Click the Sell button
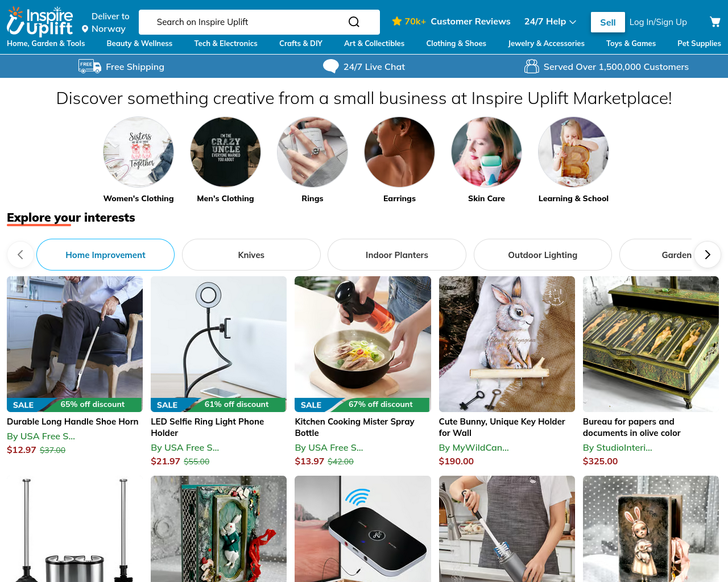728x582 pixels. click(x=607, y=22)
